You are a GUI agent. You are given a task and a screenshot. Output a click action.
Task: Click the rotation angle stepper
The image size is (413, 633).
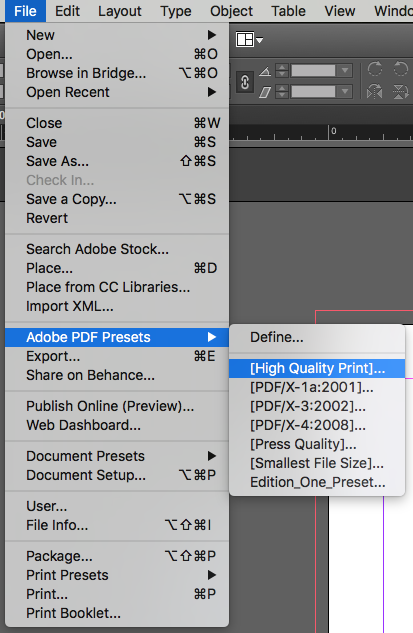282,71
